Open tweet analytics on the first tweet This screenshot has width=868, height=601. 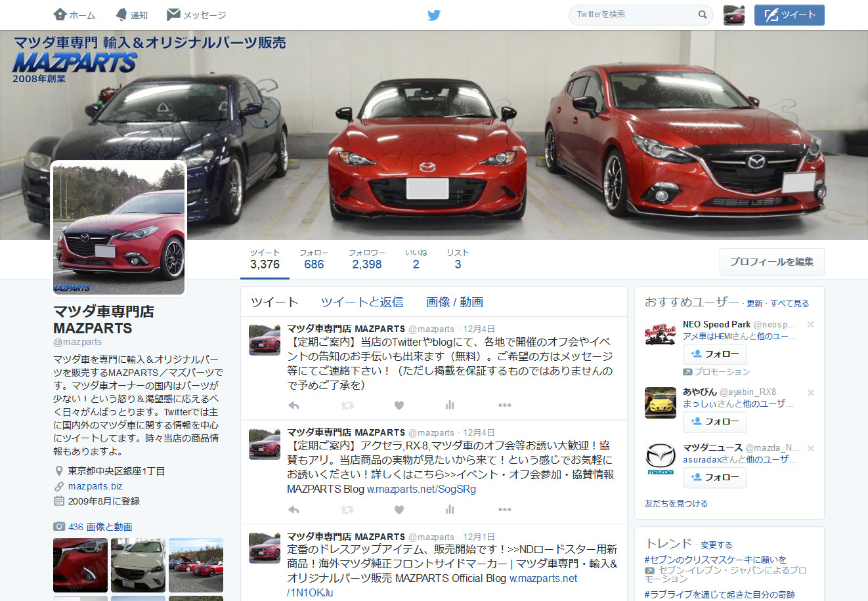(x=450, y=405)
